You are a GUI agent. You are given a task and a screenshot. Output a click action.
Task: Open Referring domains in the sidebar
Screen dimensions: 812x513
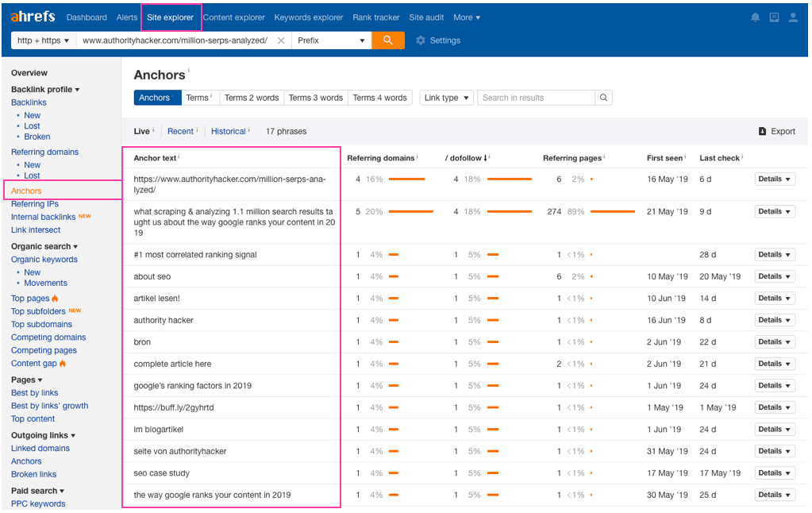(x=44, y=152)
